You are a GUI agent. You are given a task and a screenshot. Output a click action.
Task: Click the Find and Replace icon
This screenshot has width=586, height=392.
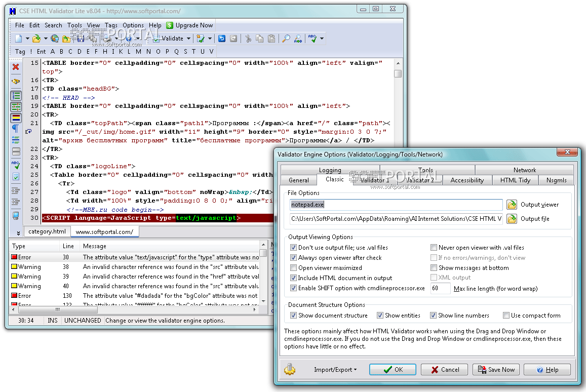(x=298, y=38)
